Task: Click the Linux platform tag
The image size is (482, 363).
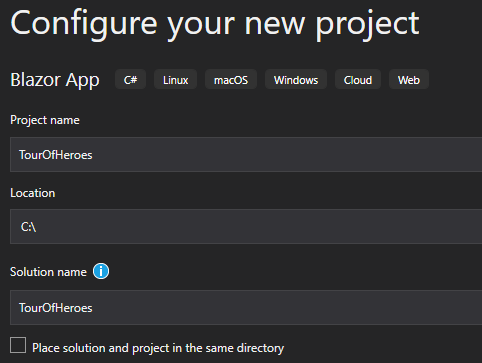Action: 175,80
